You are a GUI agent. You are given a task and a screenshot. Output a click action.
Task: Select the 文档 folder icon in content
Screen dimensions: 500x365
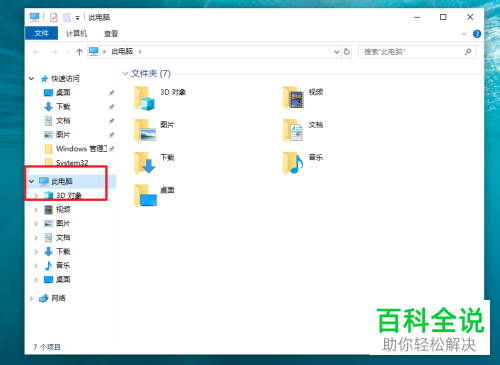(x=293, y=130)
